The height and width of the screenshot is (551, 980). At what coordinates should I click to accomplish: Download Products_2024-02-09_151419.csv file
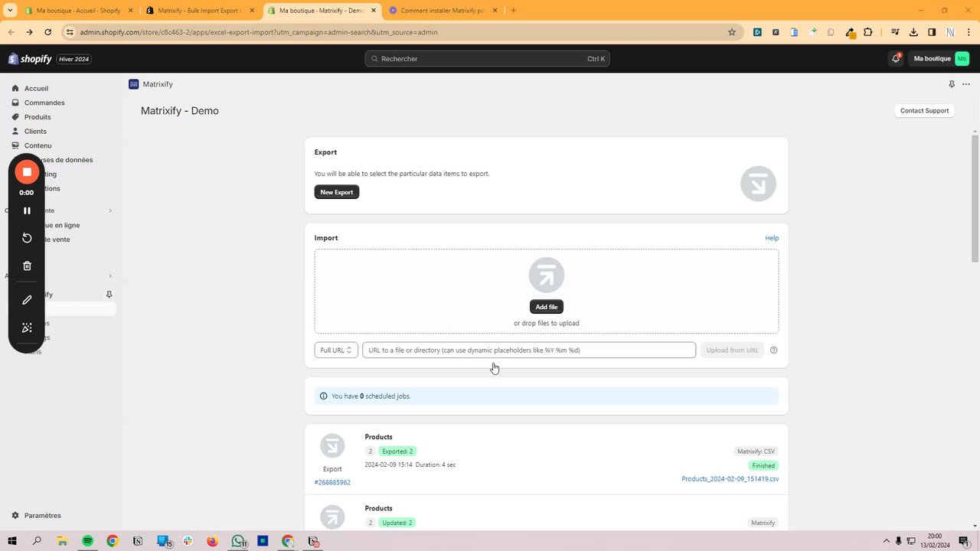tap(730, 479)
